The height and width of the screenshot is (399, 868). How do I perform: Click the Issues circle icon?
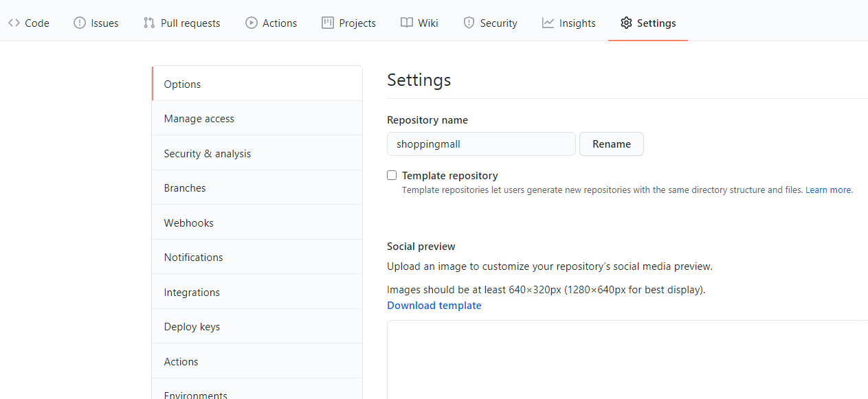pos(80,23)
